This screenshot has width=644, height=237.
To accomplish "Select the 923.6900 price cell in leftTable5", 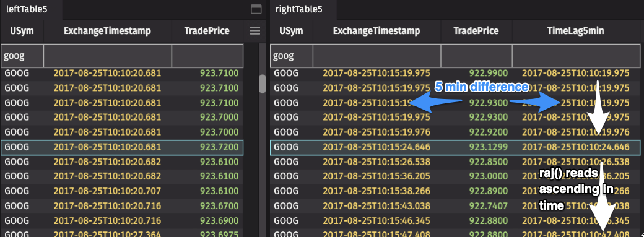I will [219, 220].
